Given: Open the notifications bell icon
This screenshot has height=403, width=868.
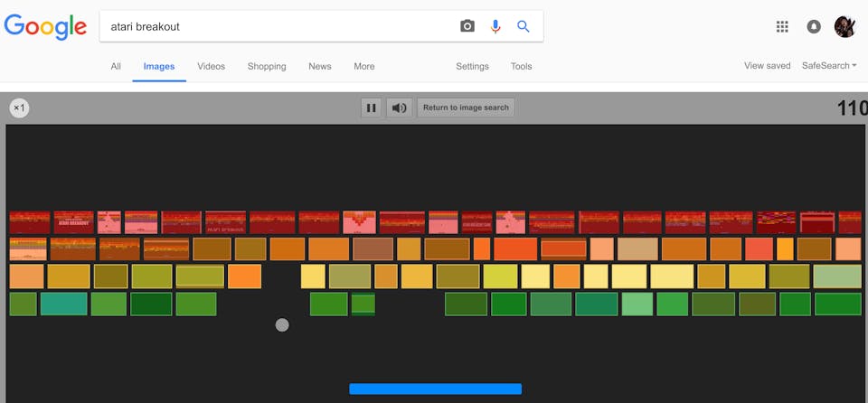Looking at the screenshot, I should (813, 26).
